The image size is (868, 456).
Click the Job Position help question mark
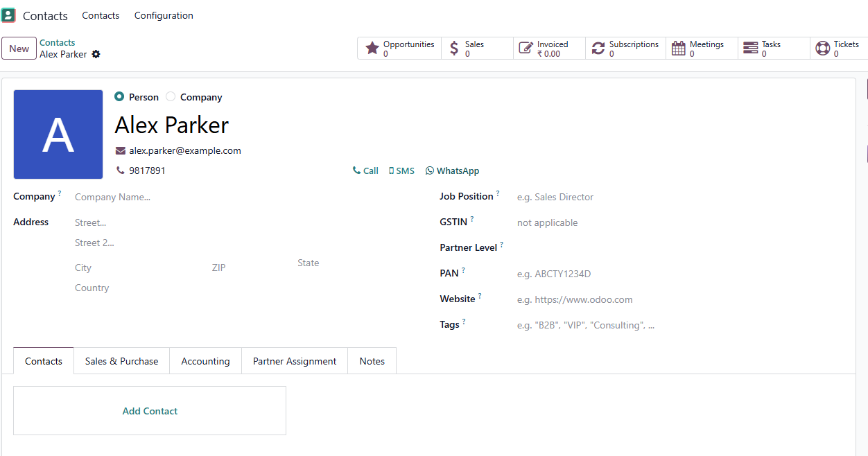click(x=498, y=193)
